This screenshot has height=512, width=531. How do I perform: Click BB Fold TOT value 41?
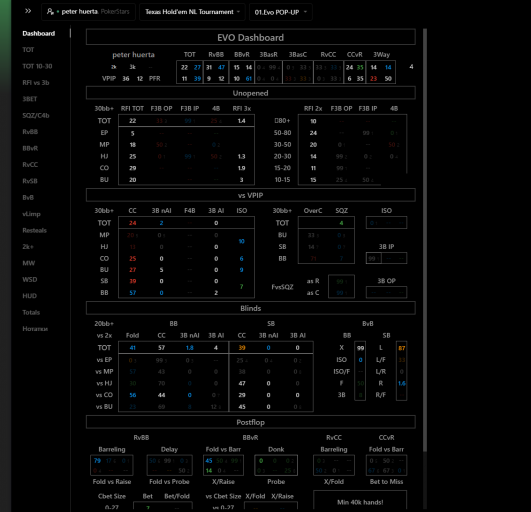coord(132,348)
